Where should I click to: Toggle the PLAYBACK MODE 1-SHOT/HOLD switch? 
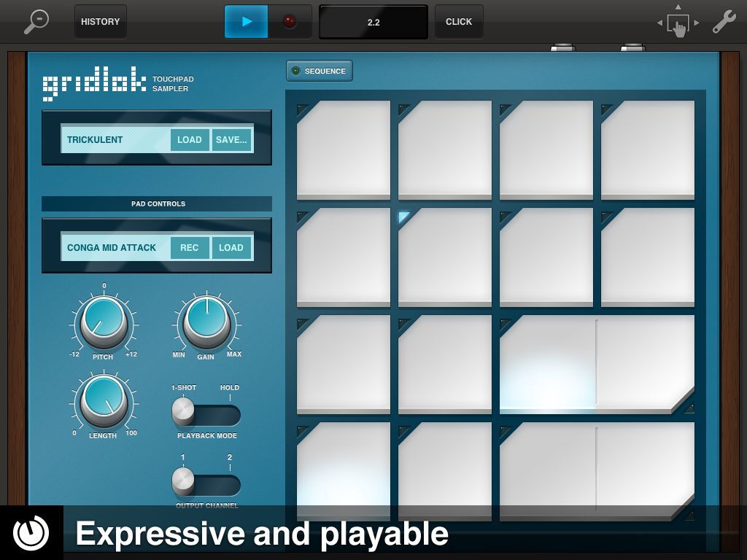pos(206,413)
